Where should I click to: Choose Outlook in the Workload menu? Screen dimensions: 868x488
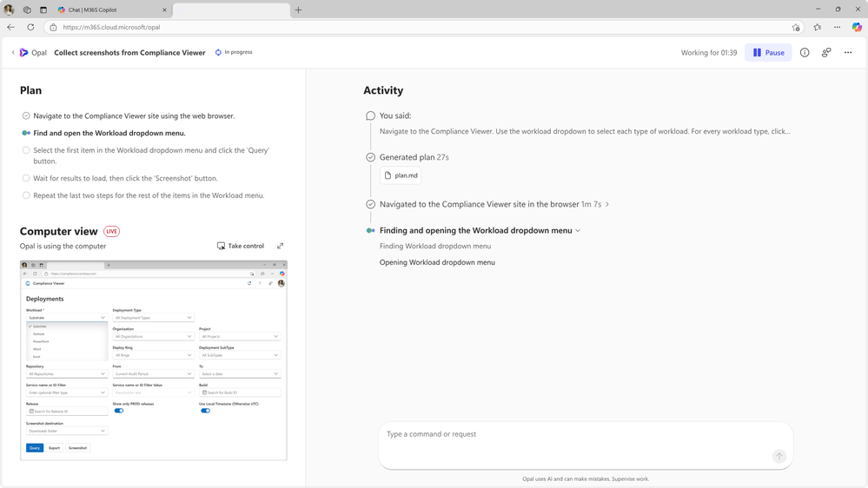[x=39, y=334]
